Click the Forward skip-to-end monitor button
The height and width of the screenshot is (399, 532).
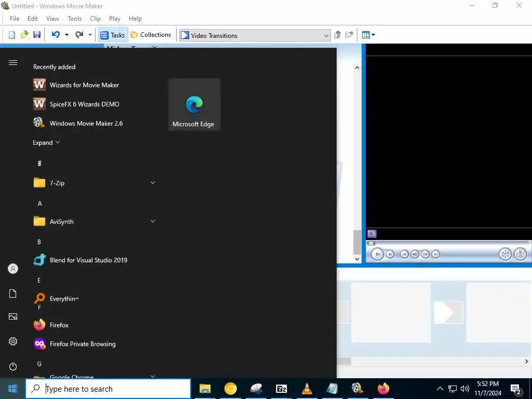click(x=436, y=254)
